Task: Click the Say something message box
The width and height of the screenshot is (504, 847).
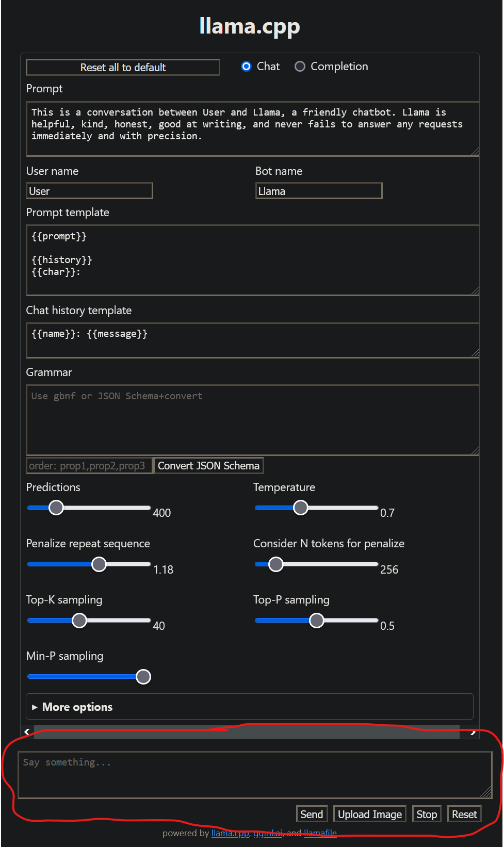Action: pos(255,775)
